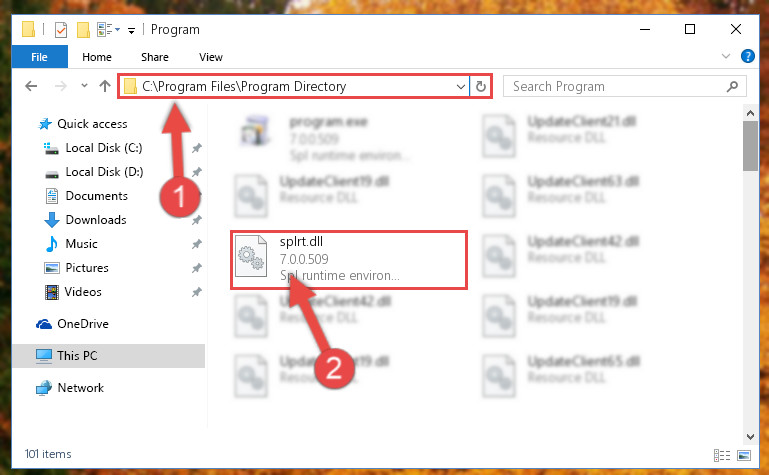Open the File menu

point(39,57)
